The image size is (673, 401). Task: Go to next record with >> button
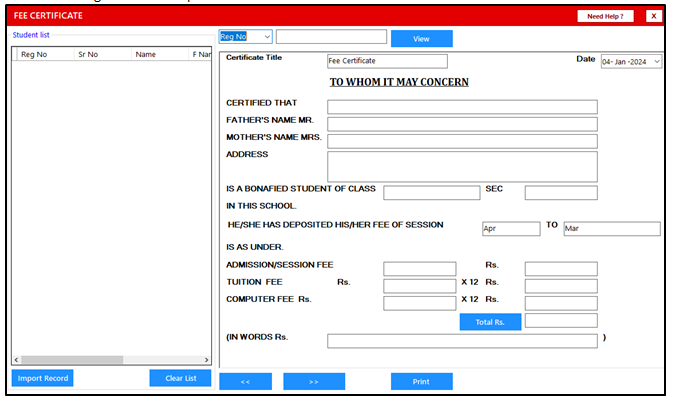click(314, 381)
